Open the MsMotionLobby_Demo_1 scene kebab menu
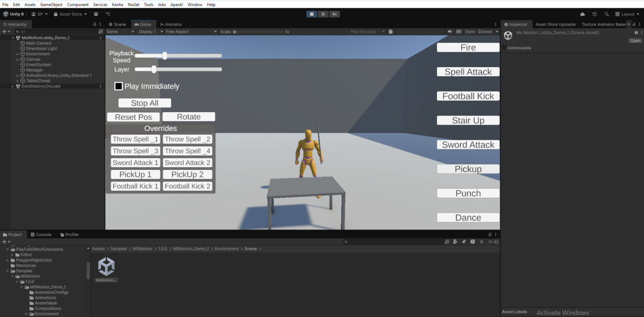Screen dimensions: 644x317 coord(100,38)
